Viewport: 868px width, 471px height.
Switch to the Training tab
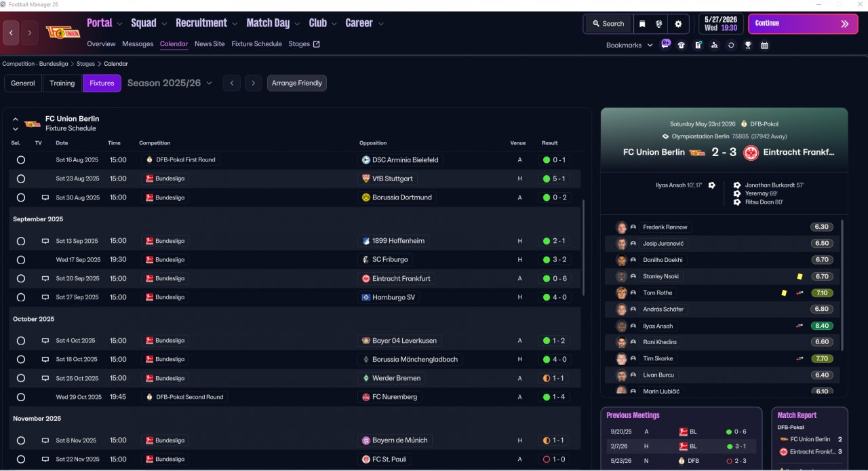62,83
